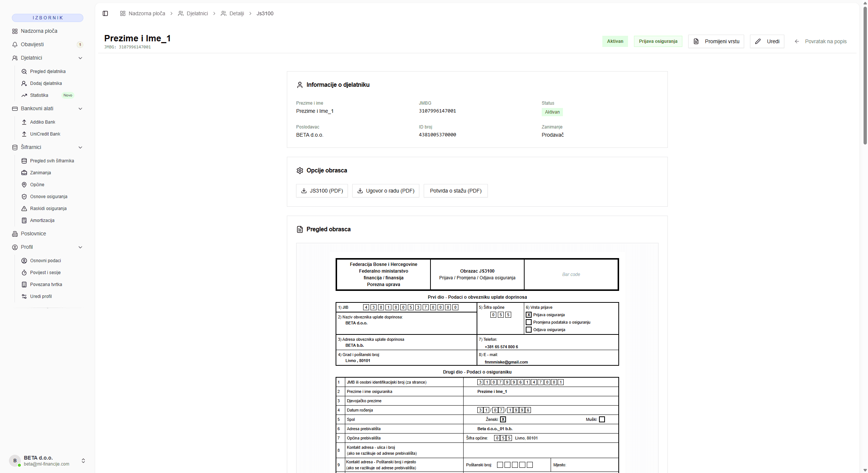Collapse the Djelatnici section
Screen dimensions: 868x473
click(x=80, y=58)
